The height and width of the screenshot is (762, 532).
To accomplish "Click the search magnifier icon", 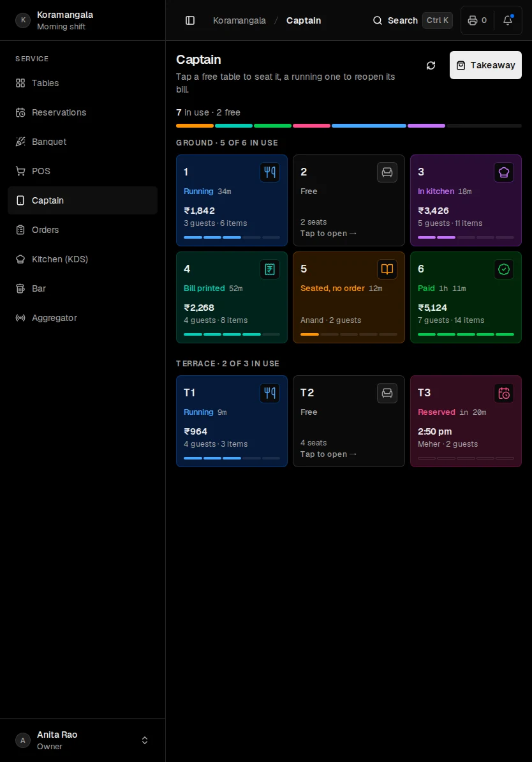I will click(x=378, y=20).
